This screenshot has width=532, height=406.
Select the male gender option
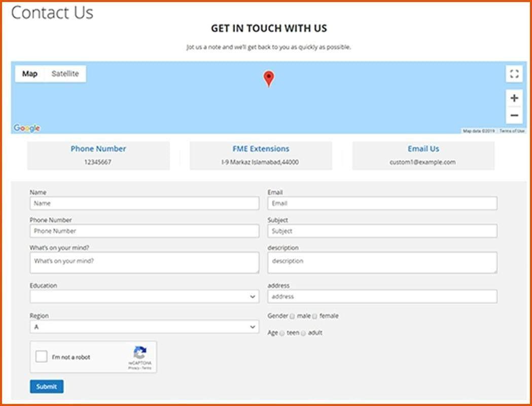click(x=293, y=316)
